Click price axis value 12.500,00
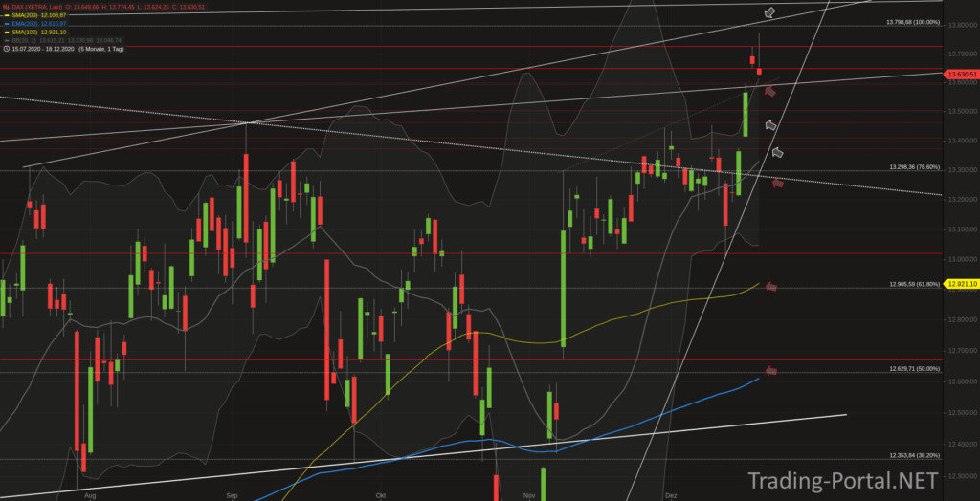The width and height of the screenshot is (980, 501). pos(963,413)
